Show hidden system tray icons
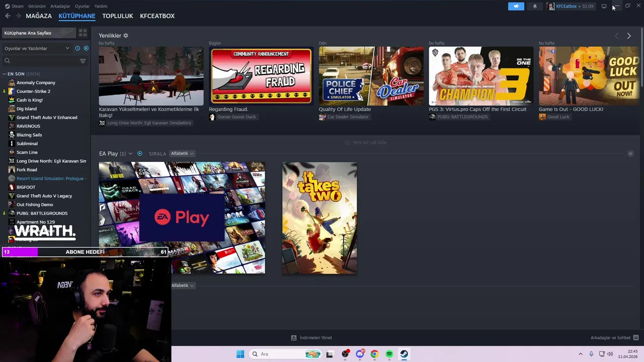The width and height of the screenshot is (644, 362). pyautogui.click(x=580, y=354)
